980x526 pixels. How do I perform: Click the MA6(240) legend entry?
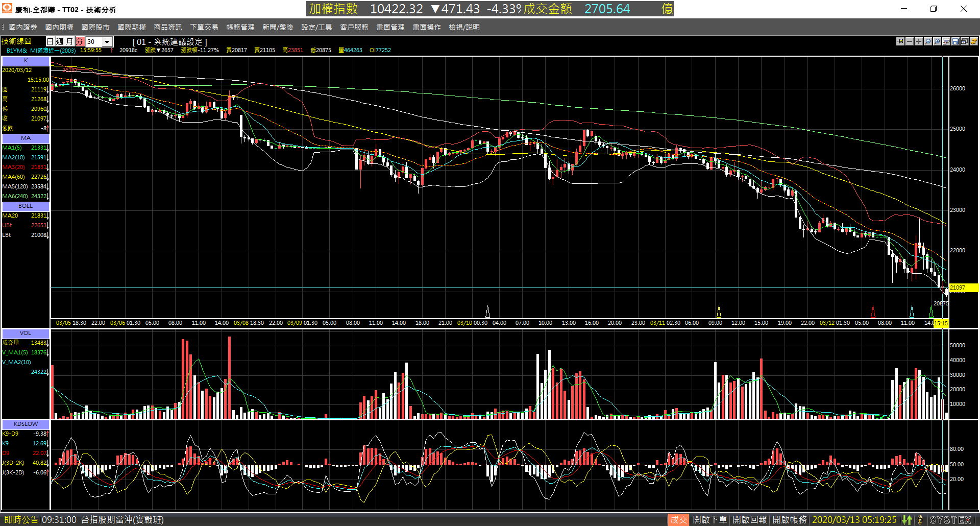pyautogui.click(x=25, y=197)
